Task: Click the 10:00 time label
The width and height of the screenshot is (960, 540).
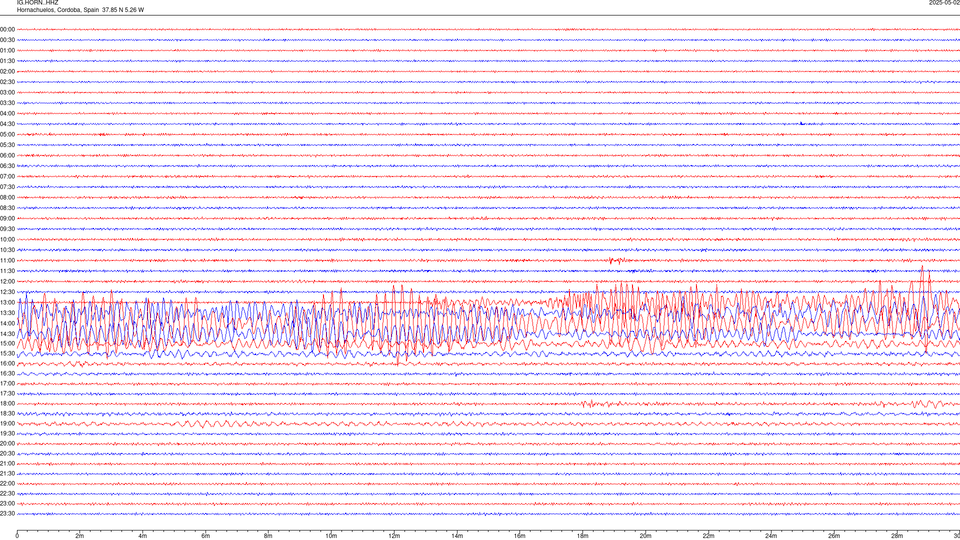Action: click(7, 239)
